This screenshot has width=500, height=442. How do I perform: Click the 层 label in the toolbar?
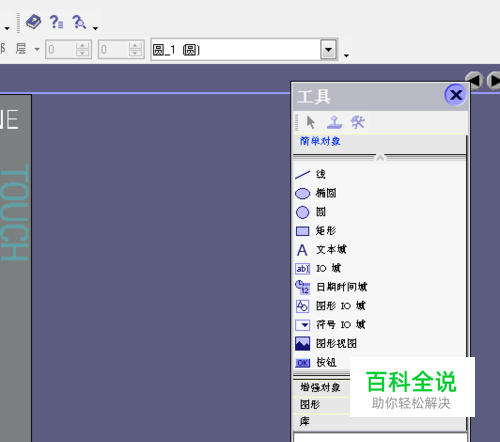tap(21, 49)
